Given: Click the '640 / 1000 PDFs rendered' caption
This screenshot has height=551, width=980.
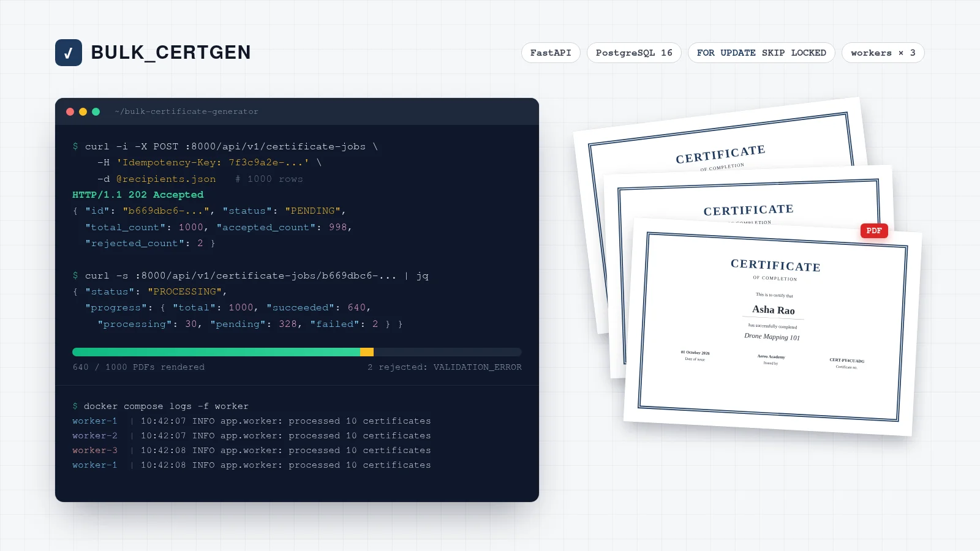Looking at the screenshot, I should (x=138, y=367).
